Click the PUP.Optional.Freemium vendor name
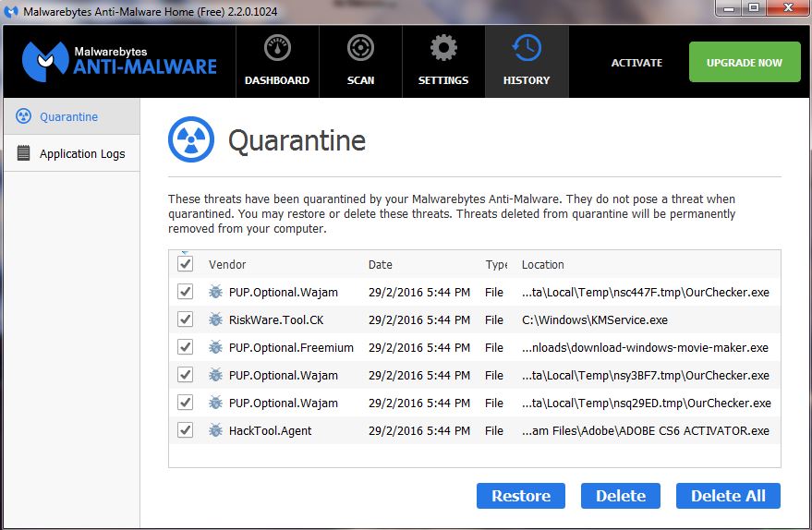 (291, 347)
